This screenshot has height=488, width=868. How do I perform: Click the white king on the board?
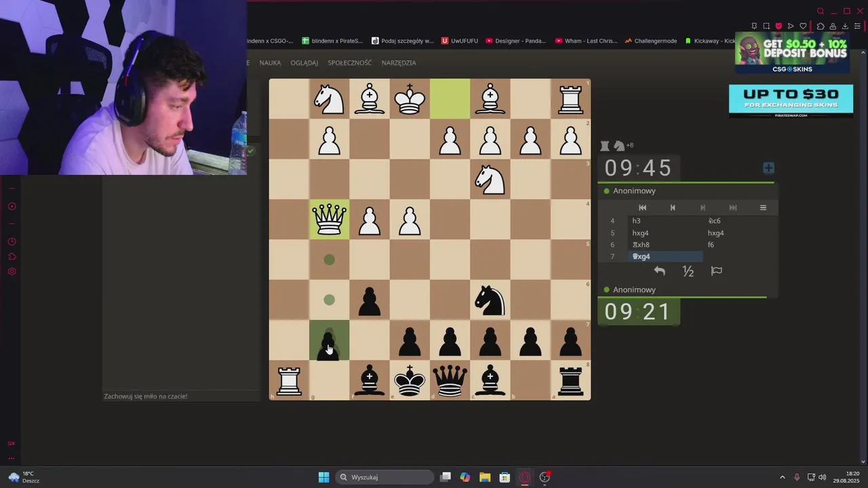tap(410, 99)
